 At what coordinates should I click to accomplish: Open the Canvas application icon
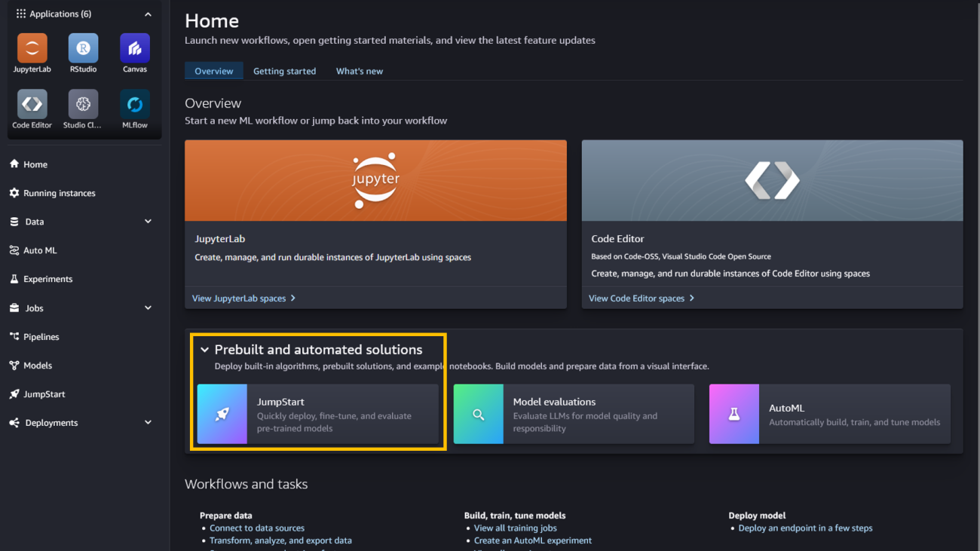point(135,48)
